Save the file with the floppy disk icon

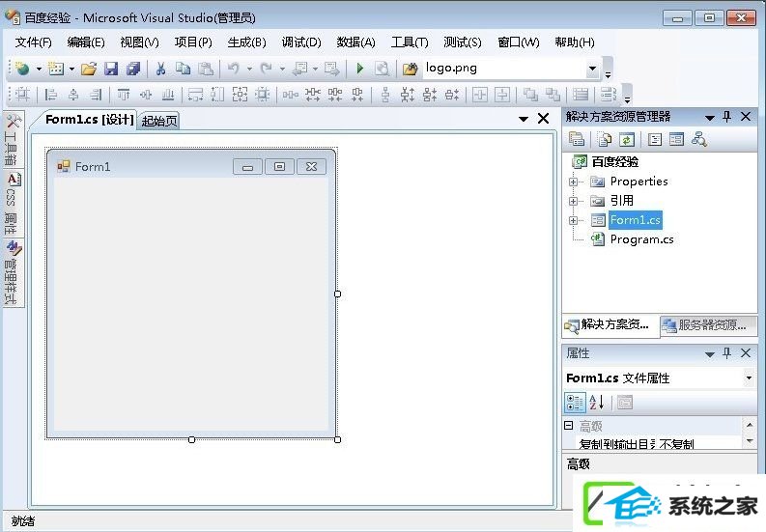111,69
